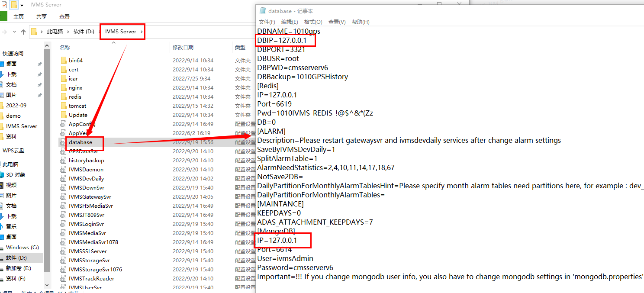This screenshot has height=293, width=644.
Task: Click the KEEPDAYS=0 line in Notepad
Action: tap(279, 213)
